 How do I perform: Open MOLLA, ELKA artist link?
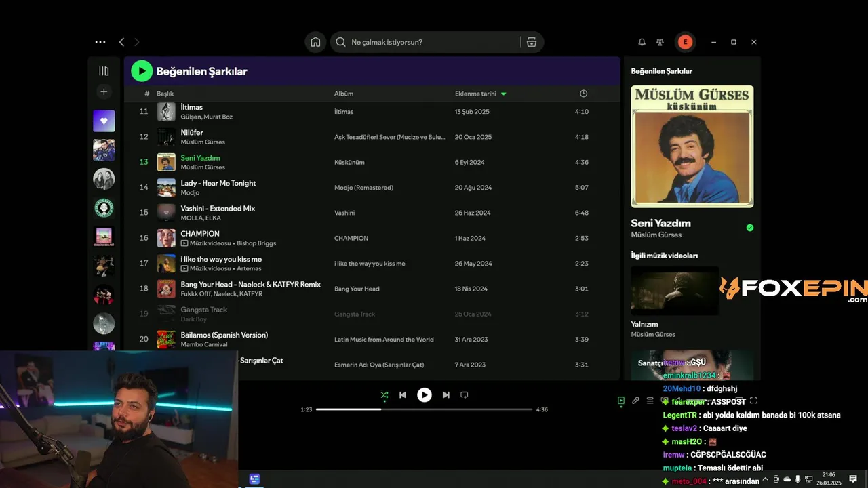(x=201, y=218)
